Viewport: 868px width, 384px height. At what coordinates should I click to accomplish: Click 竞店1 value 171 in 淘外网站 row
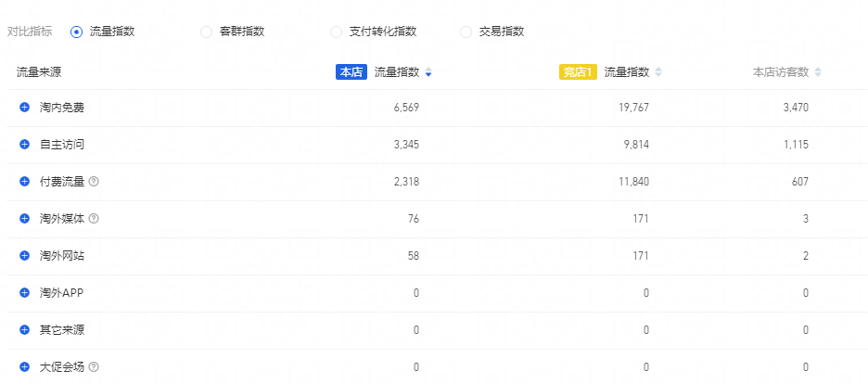point(641,256)
